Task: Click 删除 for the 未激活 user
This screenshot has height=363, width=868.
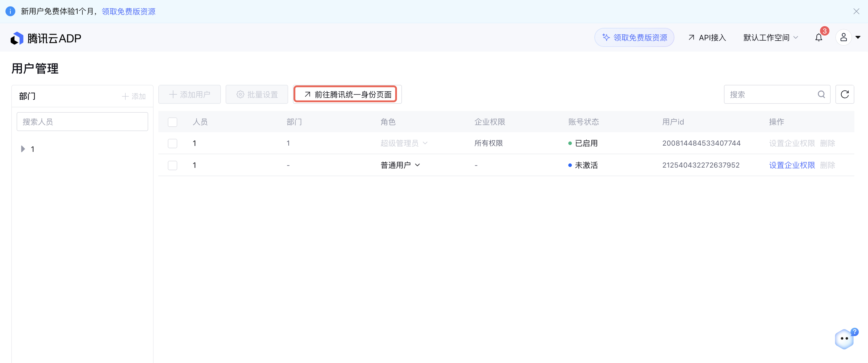Action: pyautogui.click(x=827, y=165)
